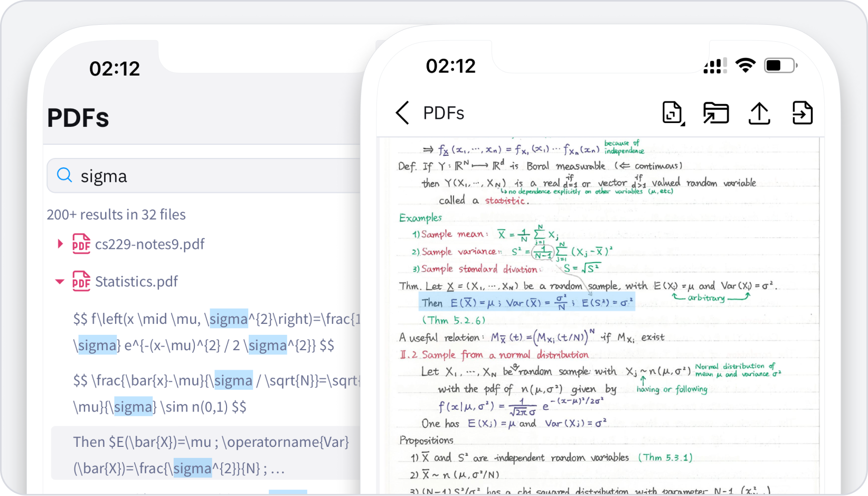Viewport: 868px width, 496px height.
Task: Tap the PDFs back label in viewer
Action: click(444, 113)
